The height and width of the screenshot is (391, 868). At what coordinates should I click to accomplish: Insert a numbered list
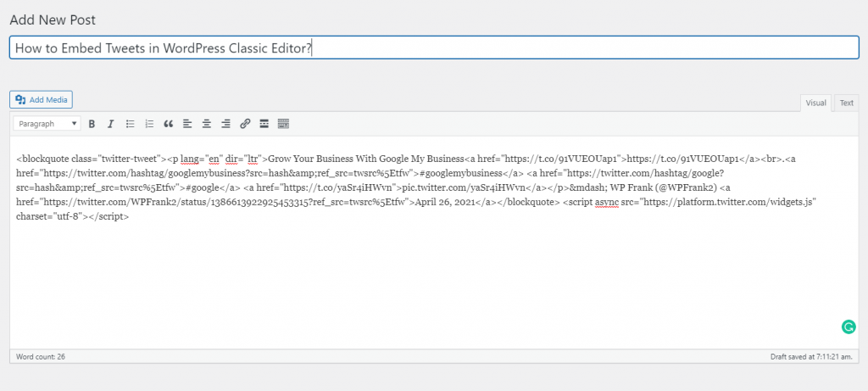tap(149, 124)
